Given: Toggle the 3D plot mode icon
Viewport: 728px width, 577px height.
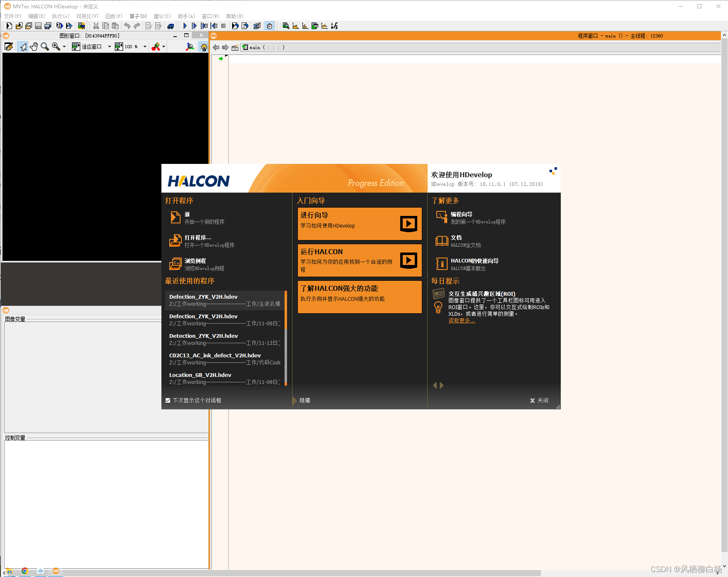Looking at the screenshot, I should 190,47.
